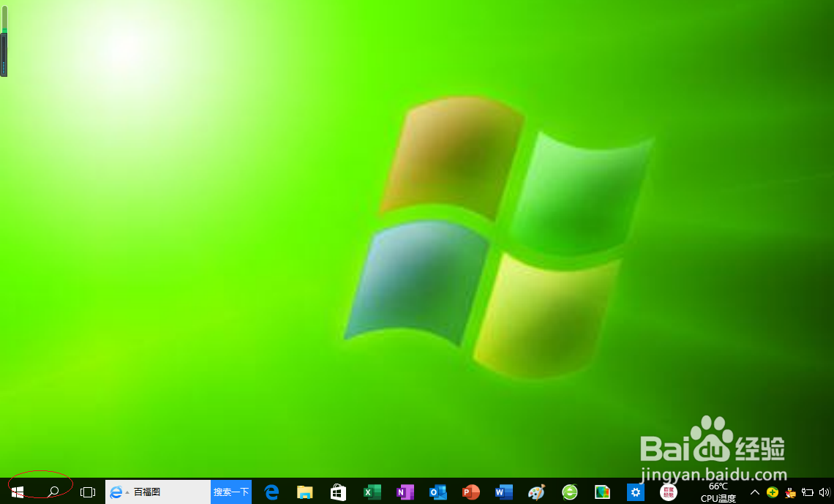This screenshot has width=834, height=504.
Task: Click the taskbar search magnifier icon
Action: [x=53, y=492]
